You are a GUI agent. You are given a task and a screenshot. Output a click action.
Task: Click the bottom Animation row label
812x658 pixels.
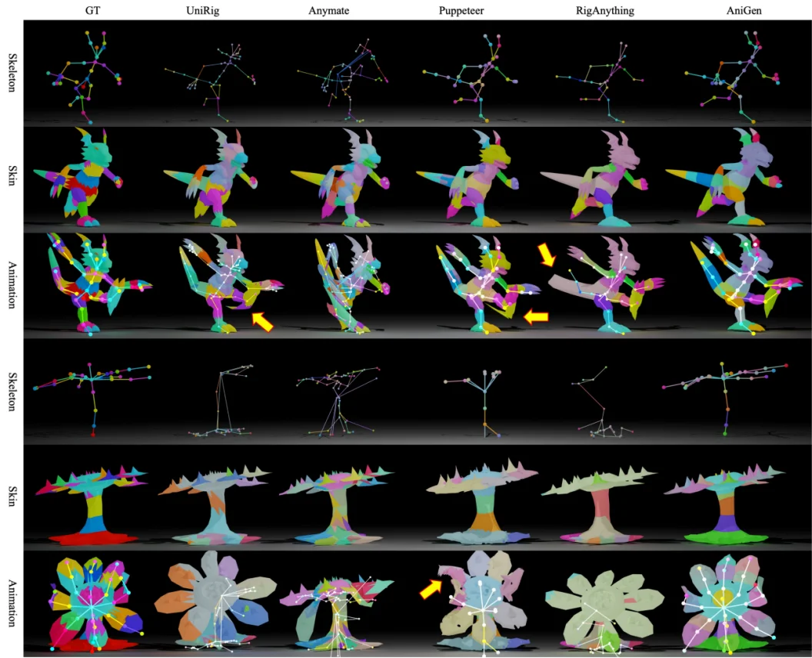tap(11, 602)
